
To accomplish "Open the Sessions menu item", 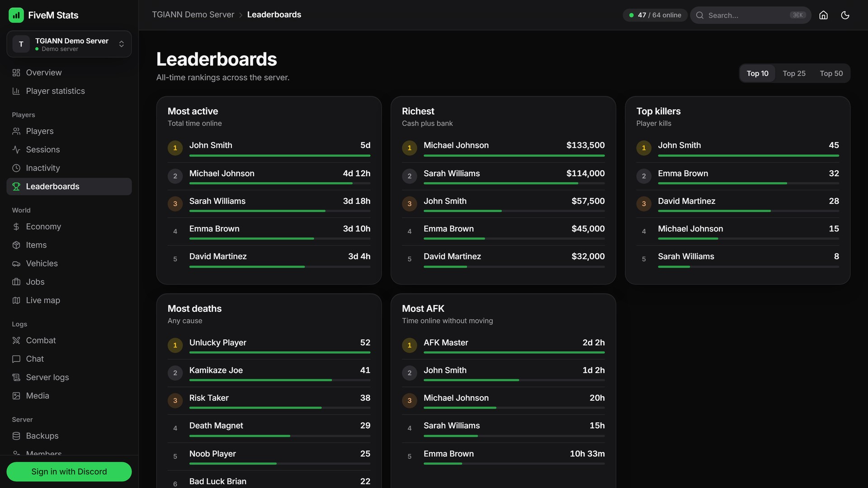I will pos(69,150).
